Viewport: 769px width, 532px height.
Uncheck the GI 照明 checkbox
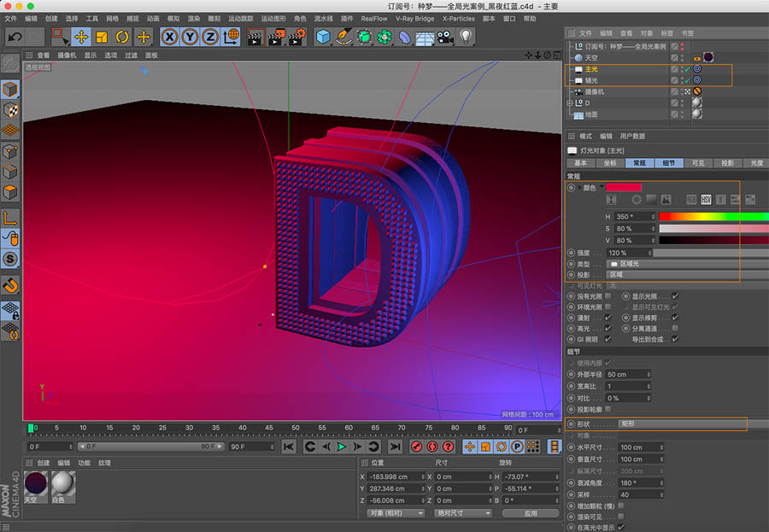[608, 339]
